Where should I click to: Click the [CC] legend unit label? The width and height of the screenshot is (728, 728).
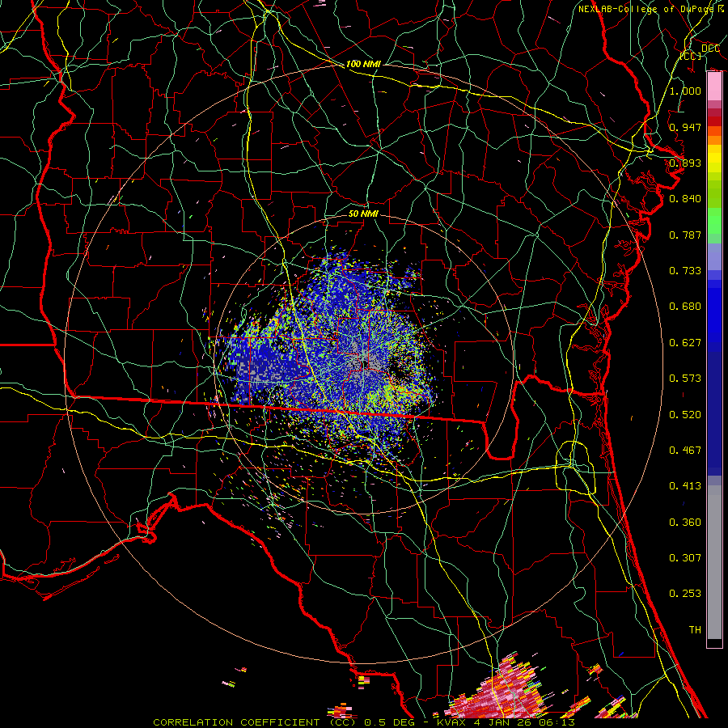click(x=691, y=56)
